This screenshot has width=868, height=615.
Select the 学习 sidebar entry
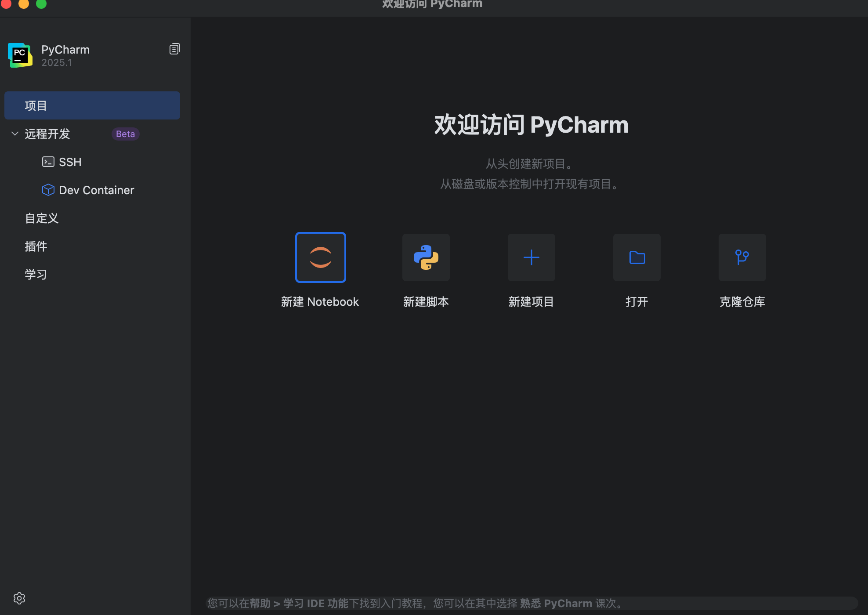36,274
